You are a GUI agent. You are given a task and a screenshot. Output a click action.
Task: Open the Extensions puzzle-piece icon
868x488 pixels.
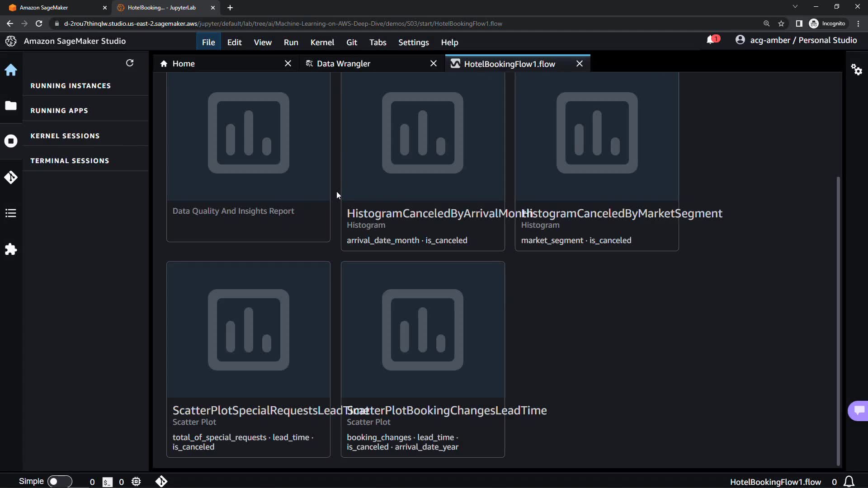[x=11, y=249]
